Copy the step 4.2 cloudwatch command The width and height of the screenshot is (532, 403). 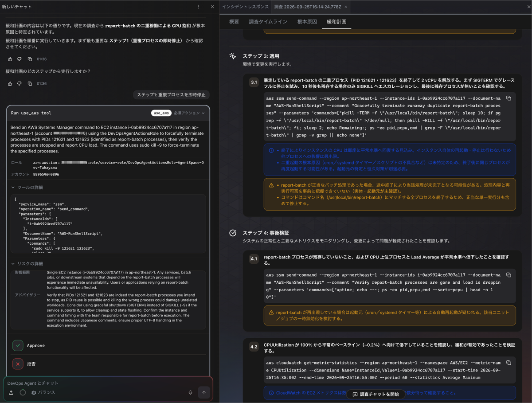tap(509, 363)
